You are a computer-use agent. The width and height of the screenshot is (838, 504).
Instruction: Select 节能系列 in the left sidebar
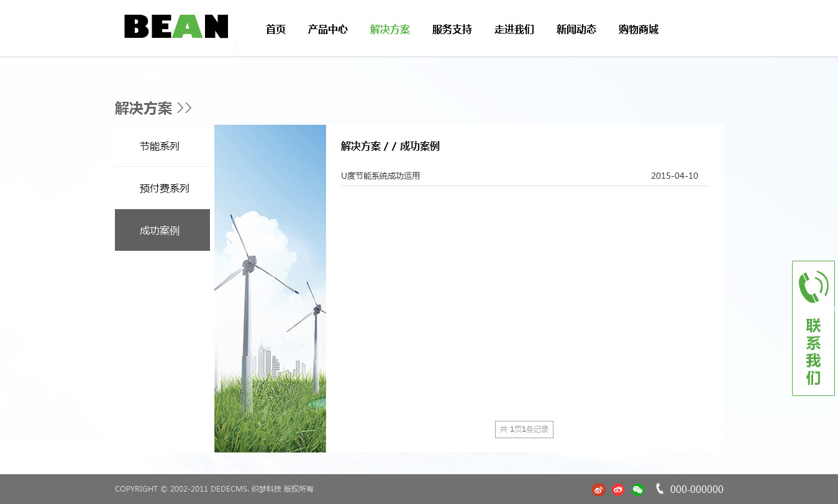tap(160, 146)
